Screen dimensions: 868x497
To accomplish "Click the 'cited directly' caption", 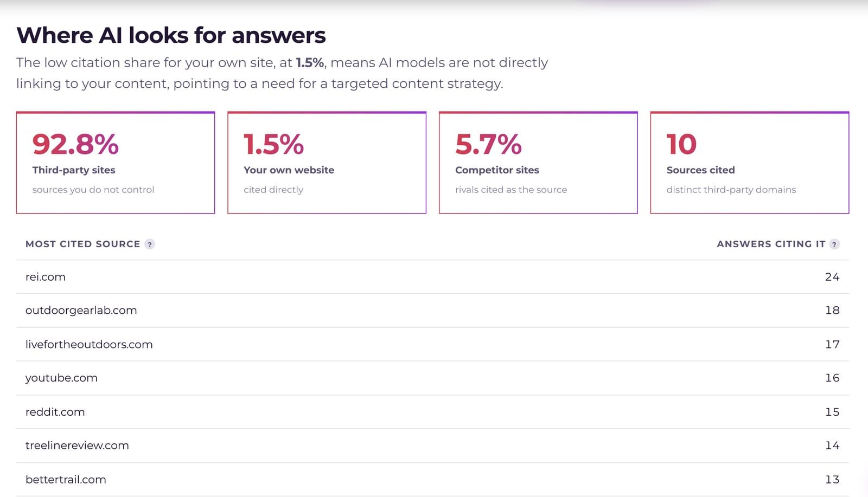I will [273, 190].
